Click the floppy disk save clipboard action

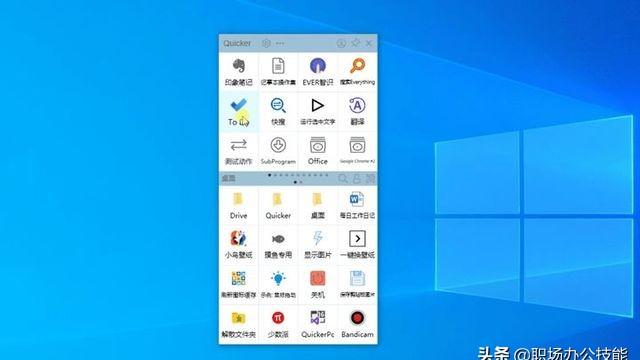click(357, 284)
